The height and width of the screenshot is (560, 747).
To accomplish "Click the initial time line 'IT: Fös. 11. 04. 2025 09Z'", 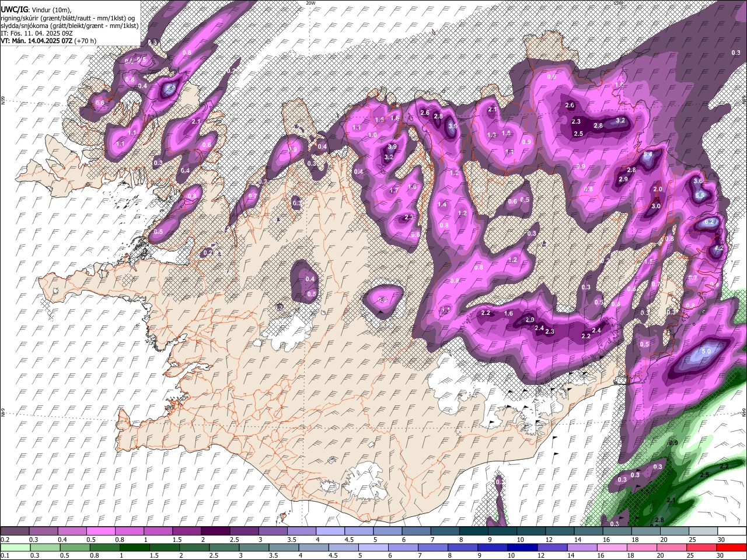I will pyautogui.click(x=36, y=33).
